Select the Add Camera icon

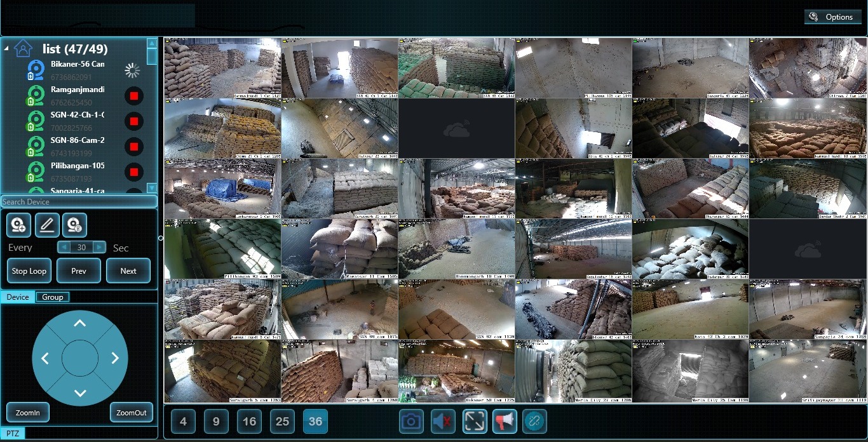pyautogui.click(x=18, y=225)
